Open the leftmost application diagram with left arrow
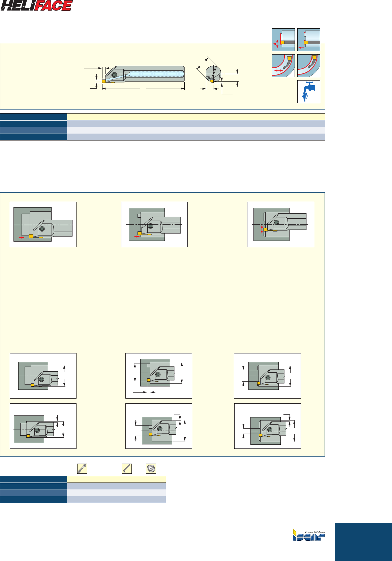Image resolution: width=392 pixels, height=561 pixels. click(43, 224)
